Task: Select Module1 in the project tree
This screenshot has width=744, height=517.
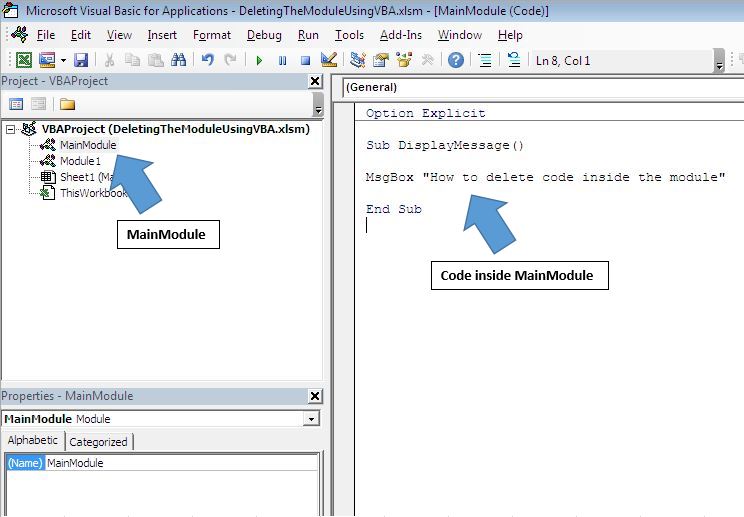Action: tap(80, 161)
